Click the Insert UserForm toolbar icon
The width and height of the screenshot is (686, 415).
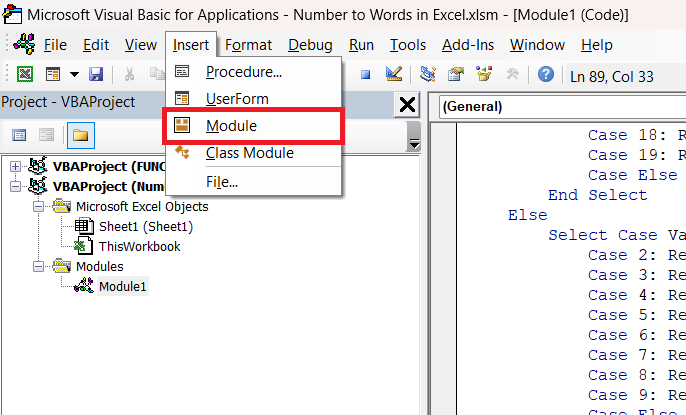(53, 74)
